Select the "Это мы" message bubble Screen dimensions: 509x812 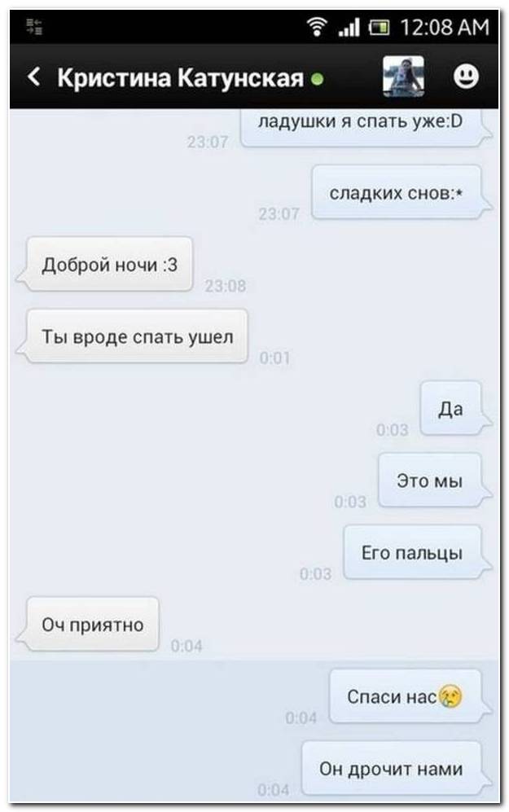430,481
